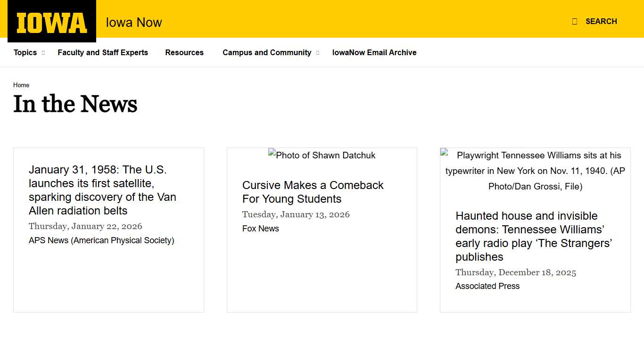Image resolution: width=644 pixels, height=362 pixels.
Task: Click the IOWA university logo
Action: tap(52, 22)
